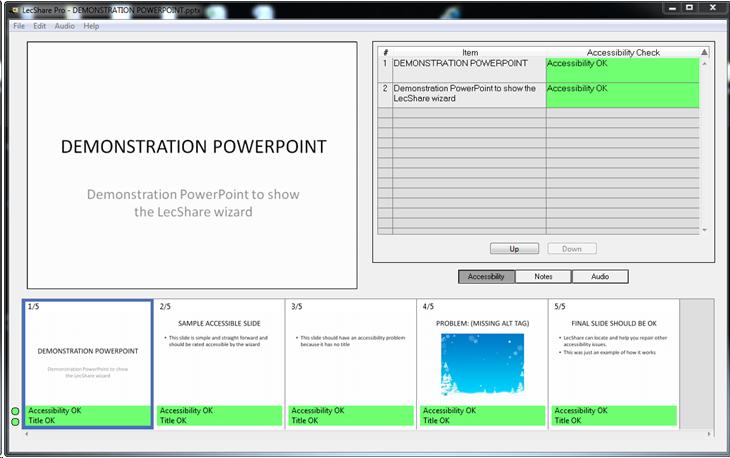This screenshot has height=458, width=730.
Task: Switch to the Notes tab
Action: [543, 276]
